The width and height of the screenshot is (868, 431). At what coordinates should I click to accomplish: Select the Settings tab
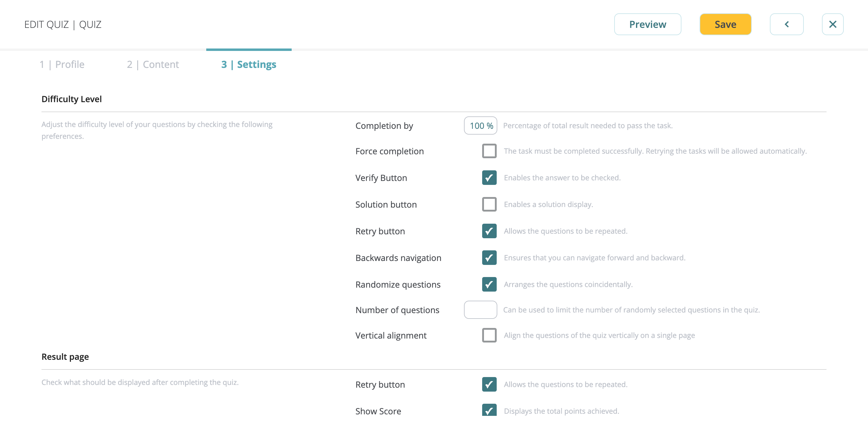click(x=249, y=65)
